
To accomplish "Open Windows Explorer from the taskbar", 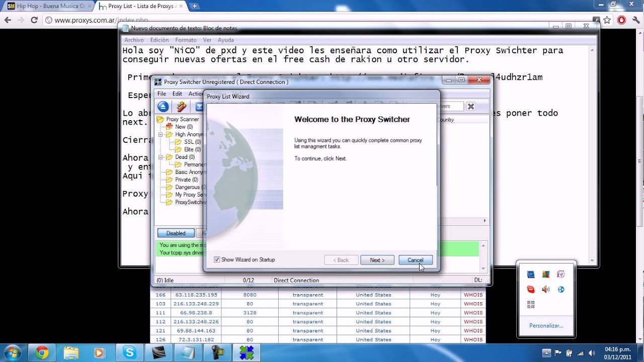I will [71, 353].
